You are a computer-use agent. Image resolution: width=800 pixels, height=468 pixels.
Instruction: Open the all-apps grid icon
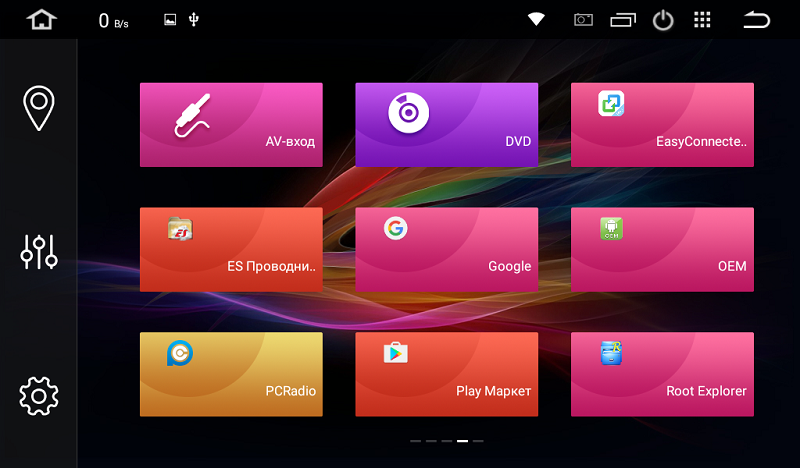click(x=702, y=20)
